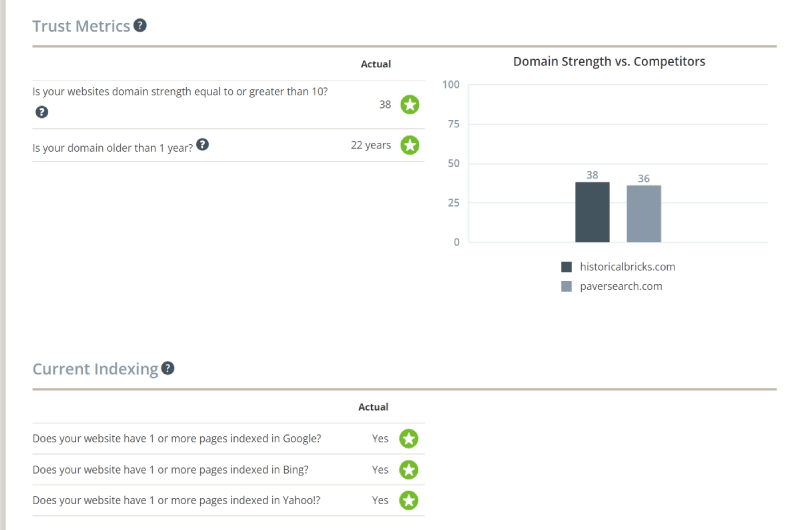Click the domain older than 1 year text
Screen dimensions: 800x530
click(113, 148)
